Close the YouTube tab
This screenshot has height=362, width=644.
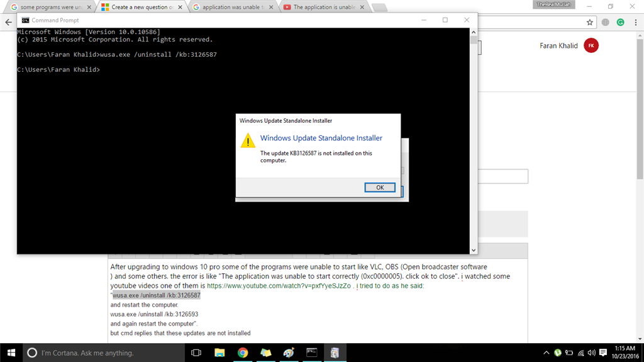point(362,7)
